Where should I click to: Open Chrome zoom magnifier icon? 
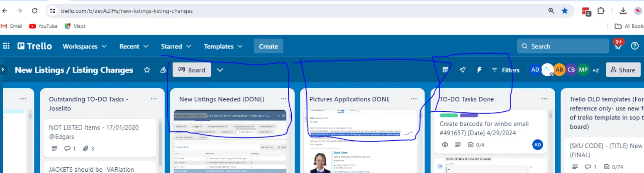pos(551,11)
